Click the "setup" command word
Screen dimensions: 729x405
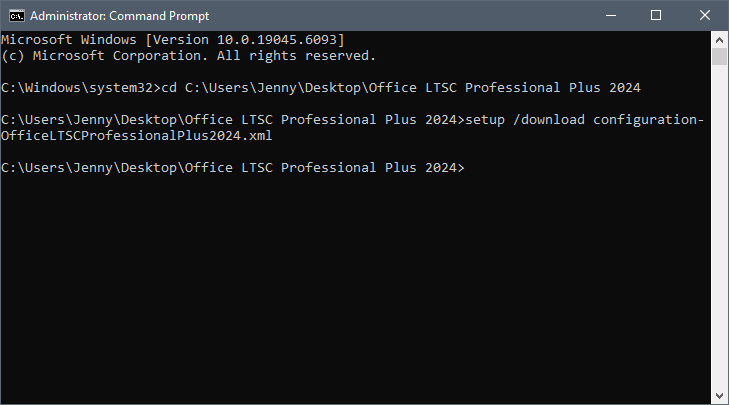485,120
